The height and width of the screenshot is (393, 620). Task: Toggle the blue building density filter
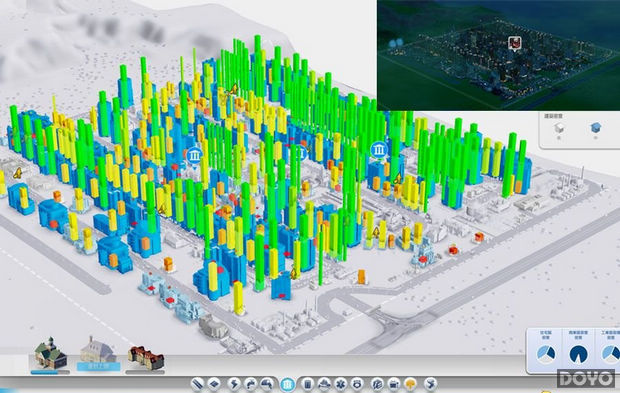coord(595,128)
